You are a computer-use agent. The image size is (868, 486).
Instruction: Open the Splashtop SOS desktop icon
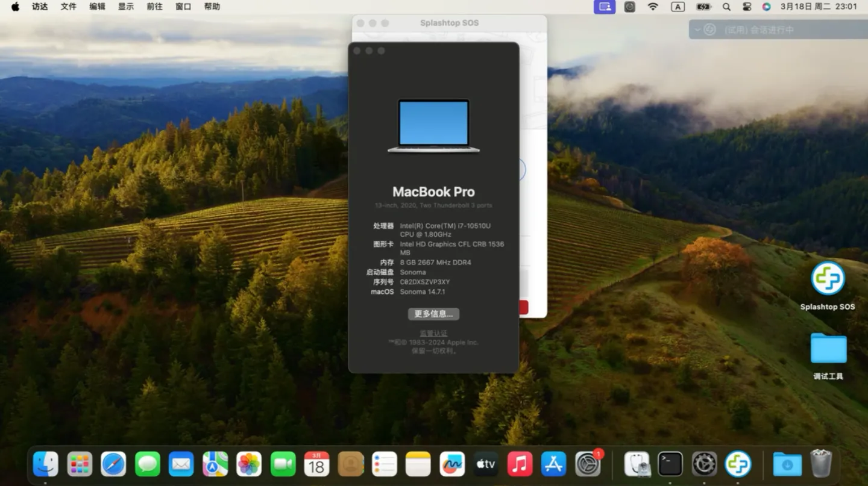[x=828, y=279]
